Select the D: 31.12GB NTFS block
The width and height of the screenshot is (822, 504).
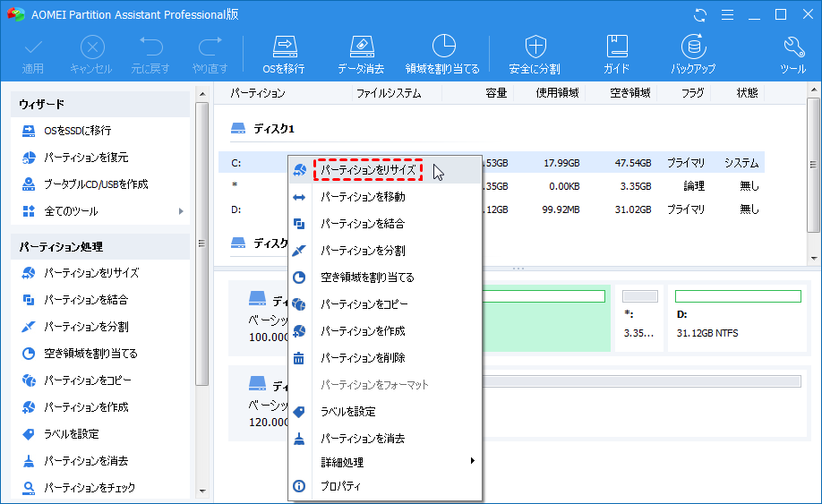738,318
